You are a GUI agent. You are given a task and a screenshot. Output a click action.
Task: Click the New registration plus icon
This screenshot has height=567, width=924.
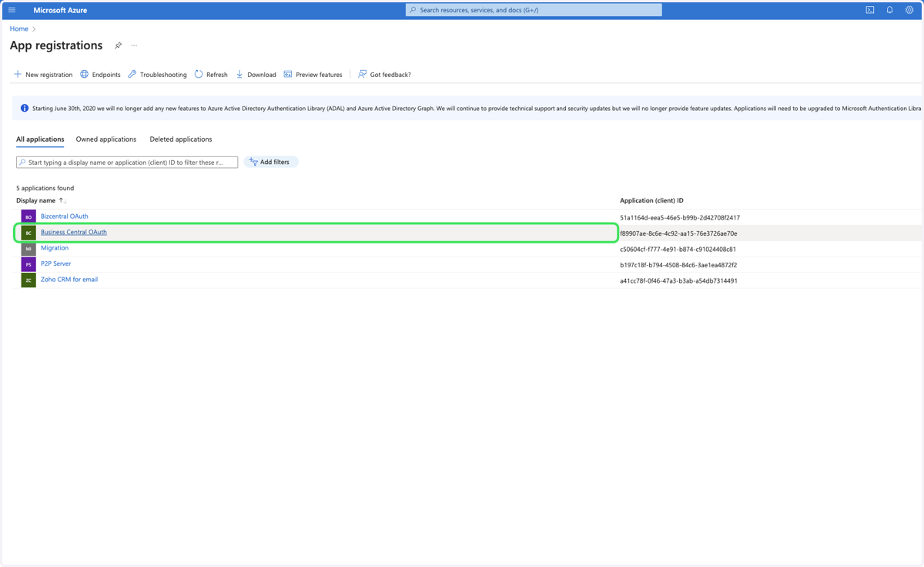(x=18, y=75)
